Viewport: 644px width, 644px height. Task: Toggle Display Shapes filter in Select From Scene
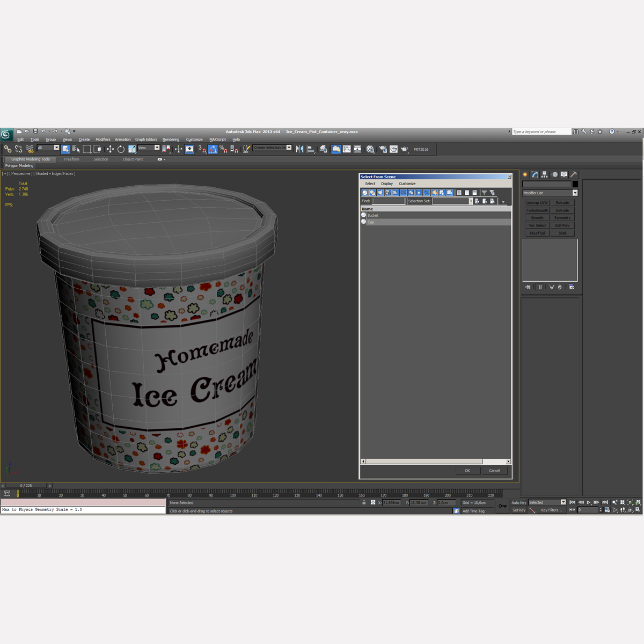pos(372,193)
